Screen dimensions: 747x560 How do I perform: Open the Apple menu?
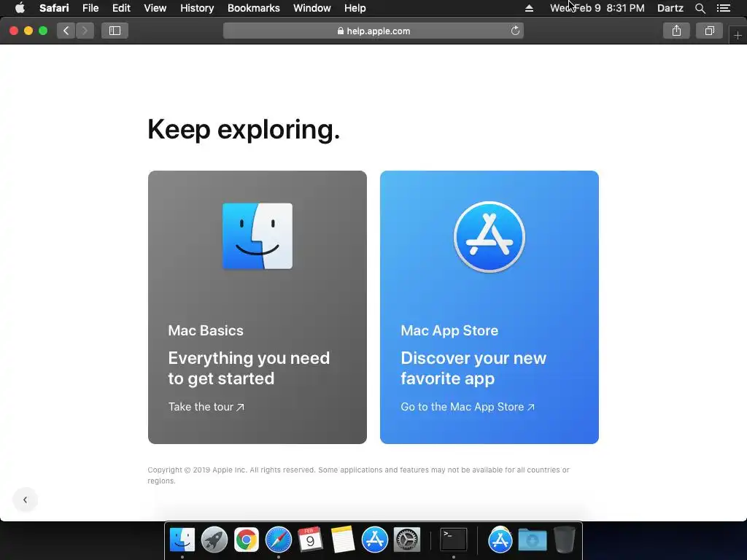tap(20, 7)
